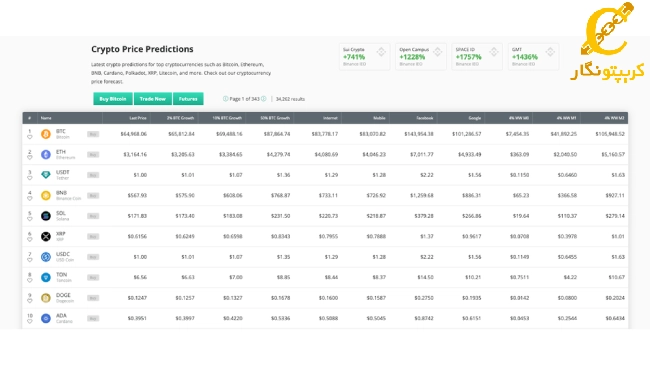Click the '34,262 results' text
Screen dimensions: 650x365
coord(290,99)
